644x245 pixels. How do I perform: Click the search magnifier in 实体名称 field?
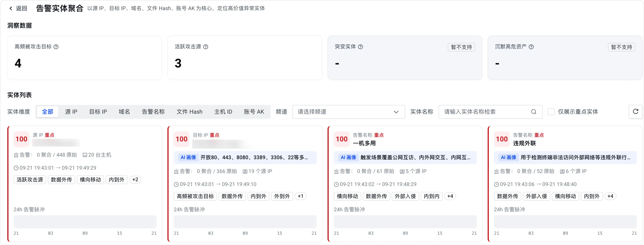click(534, 112)
